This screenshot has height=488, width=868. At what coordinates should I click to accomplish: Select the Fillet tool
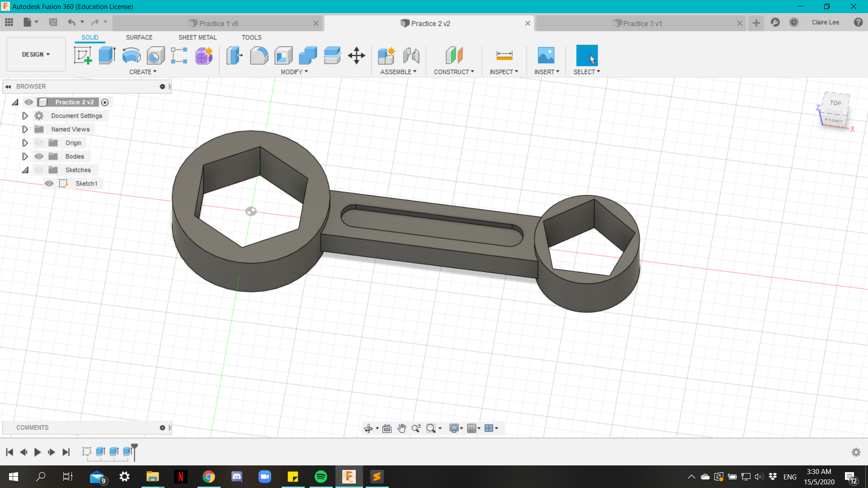[259, 56]
